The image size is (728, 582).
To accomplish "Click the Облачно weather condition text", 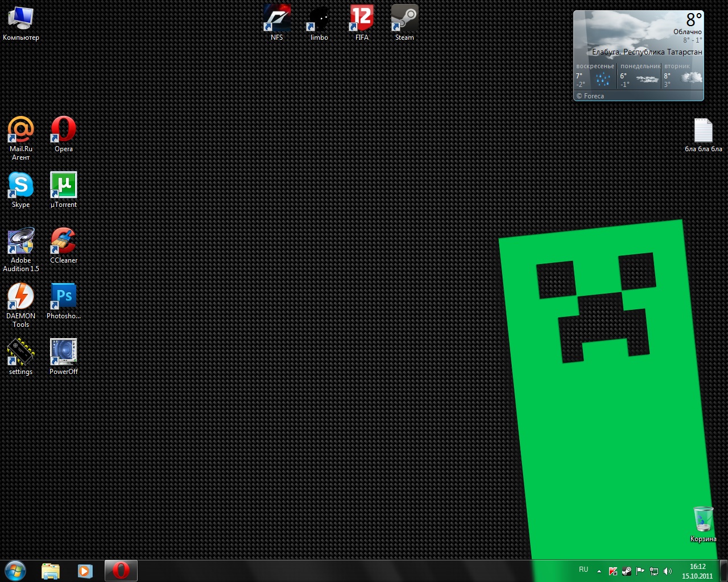I will click(x=688, y=32).
